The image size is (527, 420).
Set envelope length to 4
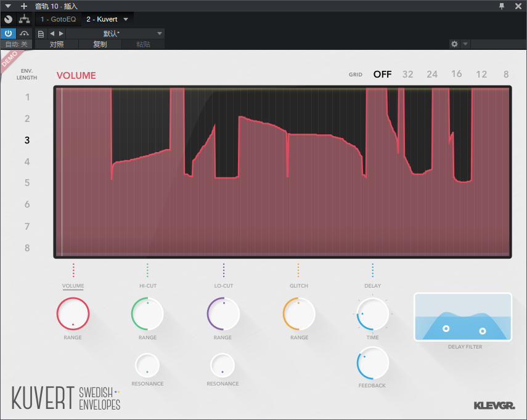point(27,162)
